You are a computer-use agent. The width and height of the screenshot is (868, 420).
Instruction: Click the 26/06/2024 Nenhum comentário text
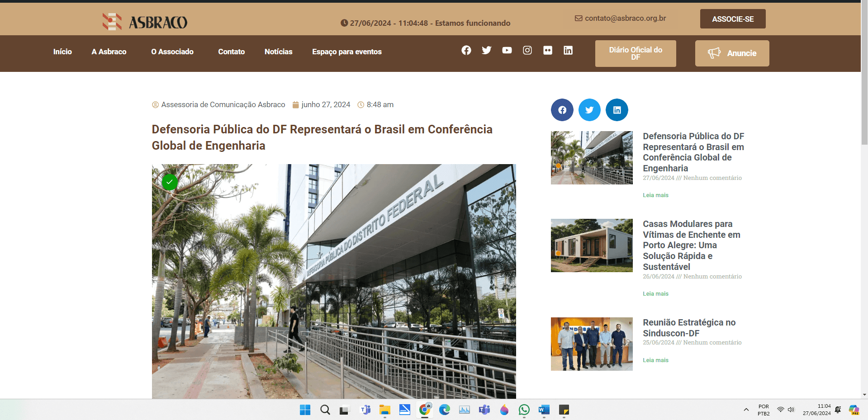692,277
